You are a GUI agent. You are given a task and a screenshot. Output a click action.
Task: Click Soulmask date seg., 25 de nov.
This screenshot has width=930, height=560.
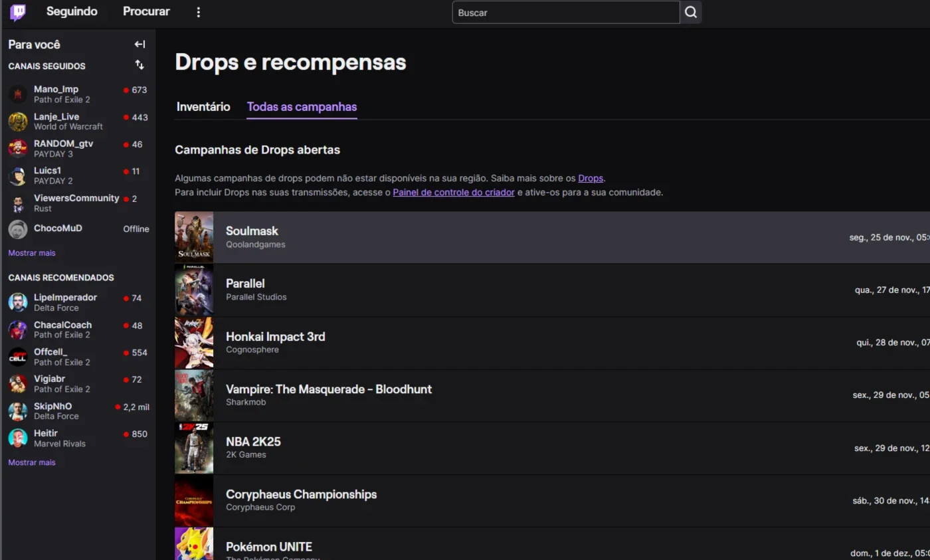[889, 237]
